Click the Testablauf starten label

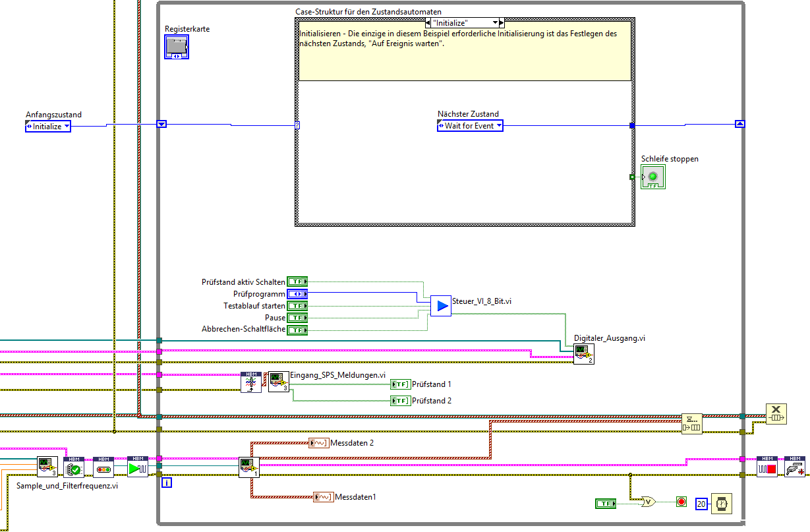coord(254,306)
